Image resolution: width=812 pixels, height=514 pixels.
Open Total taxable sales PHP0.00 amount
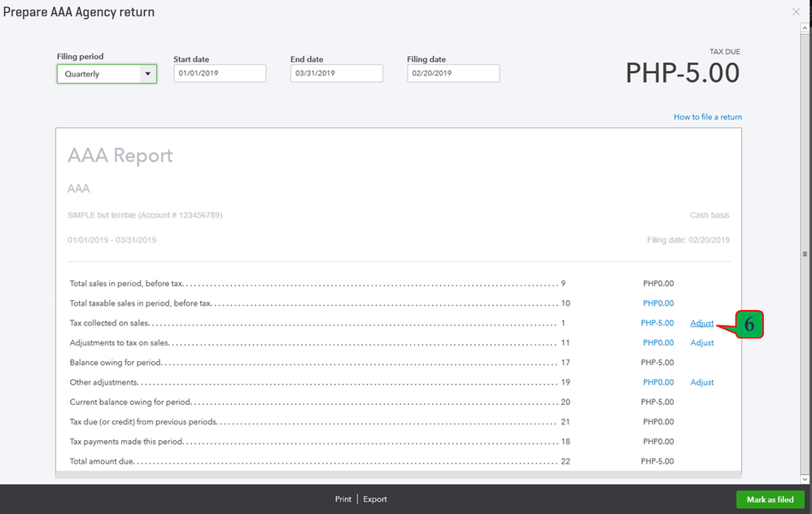(657, 303)
